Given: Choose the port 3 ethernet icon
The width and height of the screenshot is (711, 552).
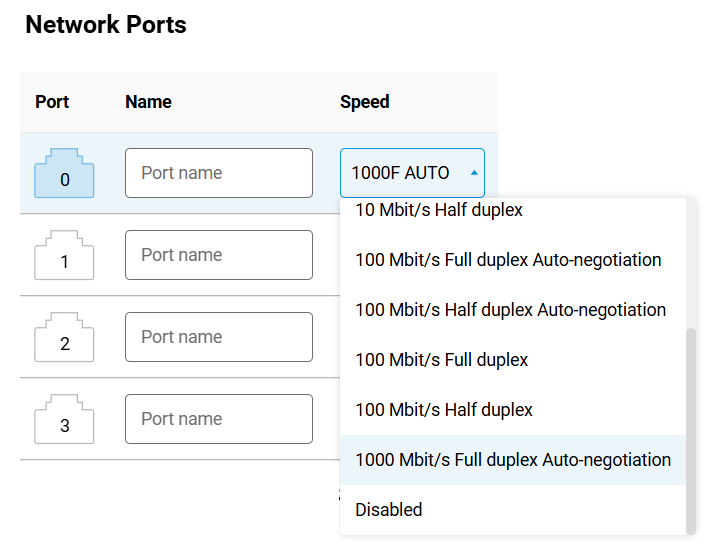Looking at the screenshot, I should (64, 419).
